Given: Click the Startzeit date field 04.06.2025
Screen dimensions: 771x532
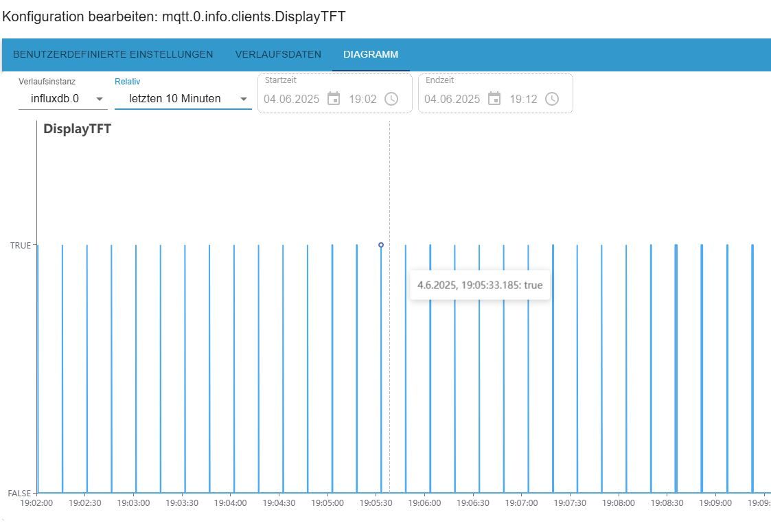Looking at the screenshot, I should pos(292,100).
